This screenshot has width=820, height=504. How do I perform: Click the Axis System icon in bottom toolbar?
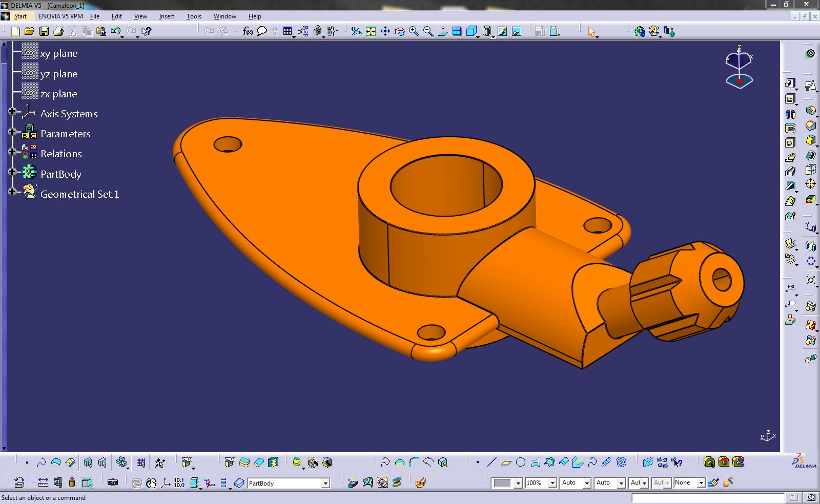tap(166, 482)
